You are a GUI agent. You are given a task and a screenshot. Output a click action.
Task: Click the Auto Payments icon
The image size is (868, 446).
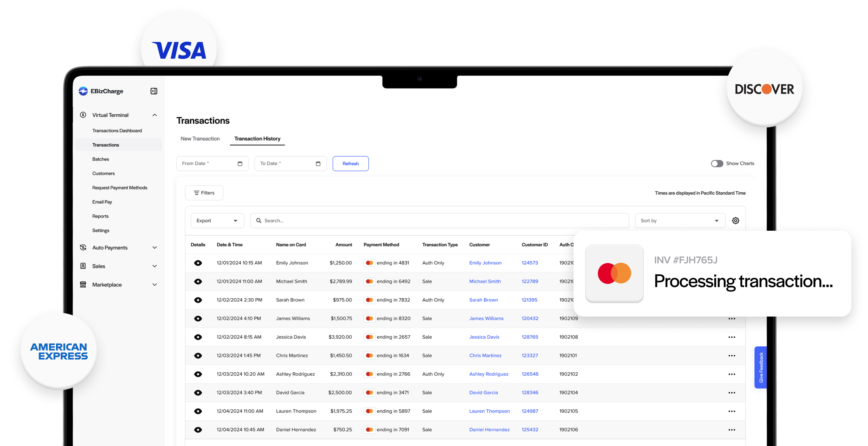[x=83, y=248]
